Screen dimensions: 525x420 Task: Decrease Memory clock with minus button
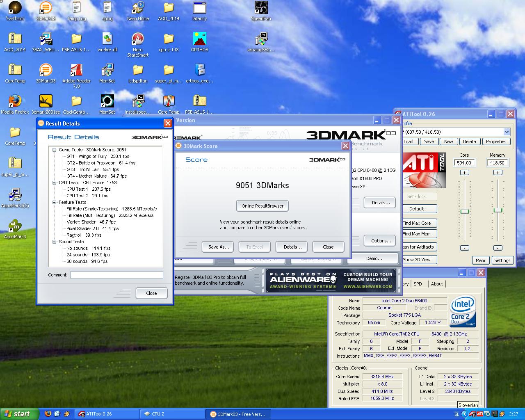[x=498, y=248]
